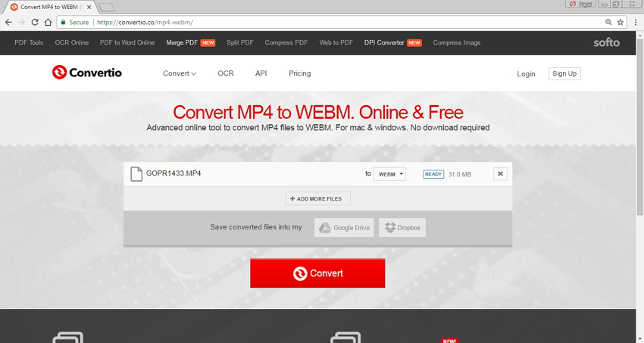Image resolution: width=644 pixels, height=343 pixels.
Task: Bookmark this page with the star icon
Action: [x=621, y=22]
